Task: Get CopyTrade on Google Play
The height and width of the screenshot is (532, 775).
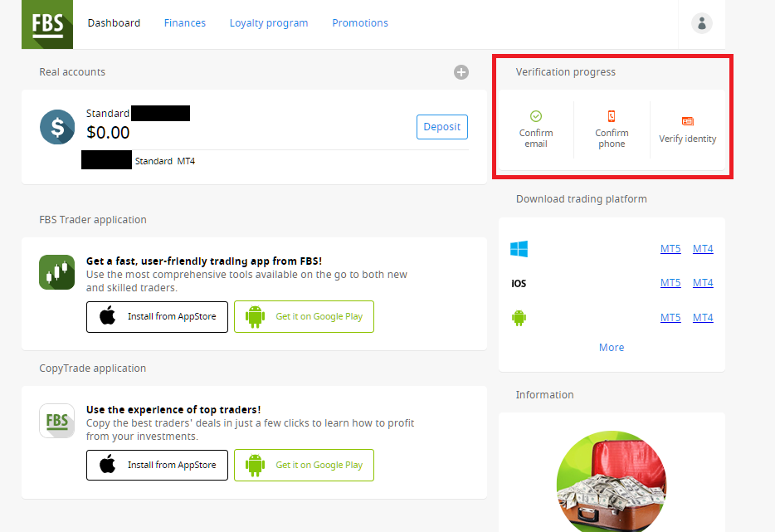Action: pyautogui.click(x=304, y=466)
